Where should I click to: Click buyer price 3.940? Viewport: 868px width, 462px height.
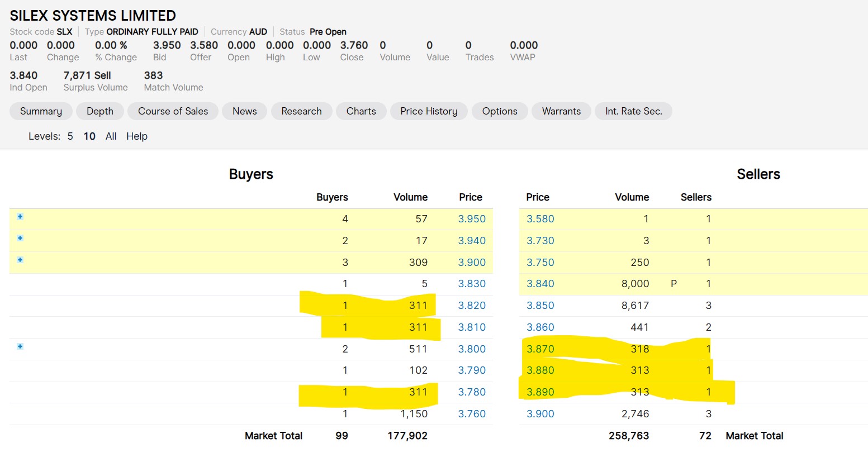pyautogui.click(x=472, y=241)
